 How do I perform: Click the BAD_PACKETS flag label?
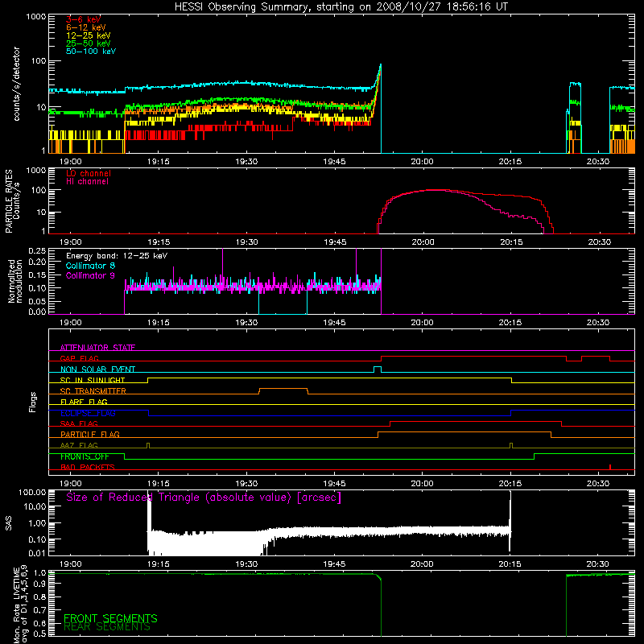pos(88,467)
